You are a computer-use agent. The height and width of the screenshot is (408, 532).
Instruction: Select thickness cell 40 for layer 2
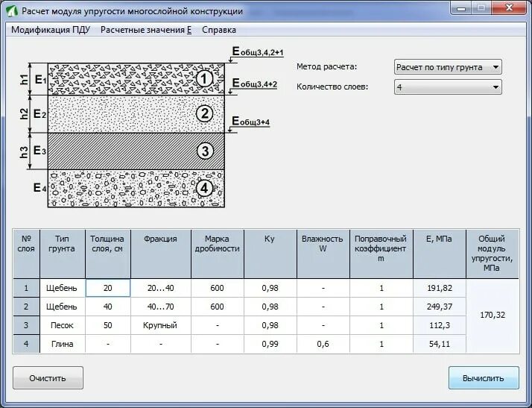pyautogui.click(x=108, y=307)
